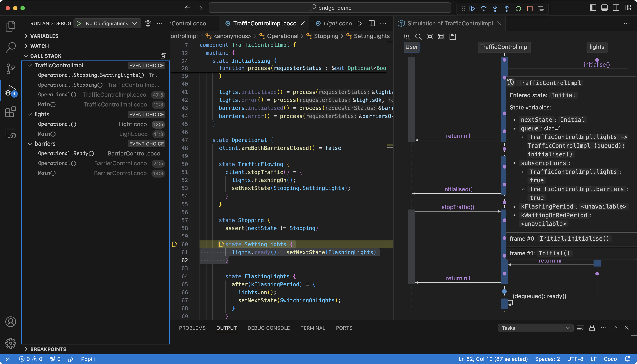
Task: Open the Run and Debug view icon
Action: coord(11,91)
